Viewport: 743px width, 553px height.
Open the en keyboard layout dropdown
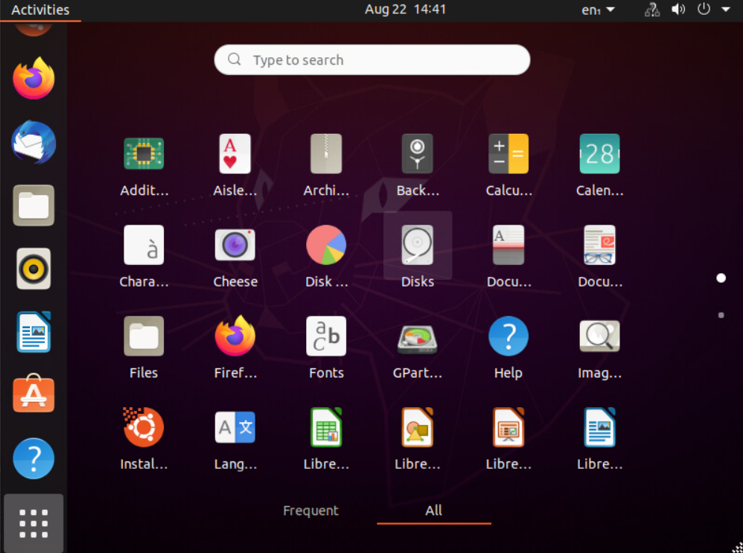(598, 9)
